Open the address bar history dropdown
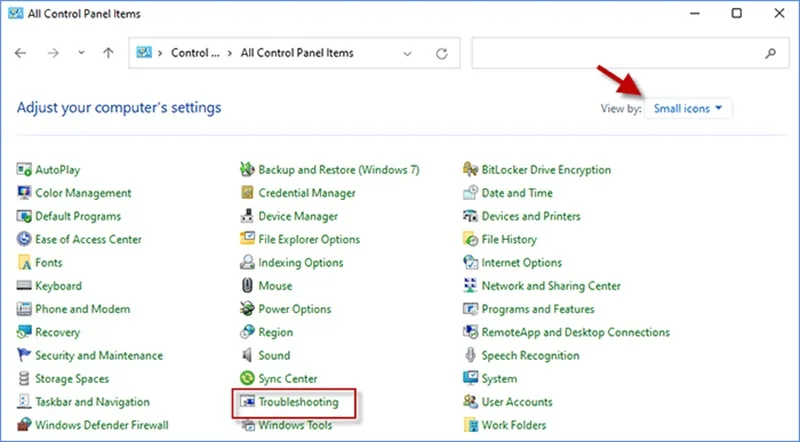800x442 pixels. (x=407, y=53)
